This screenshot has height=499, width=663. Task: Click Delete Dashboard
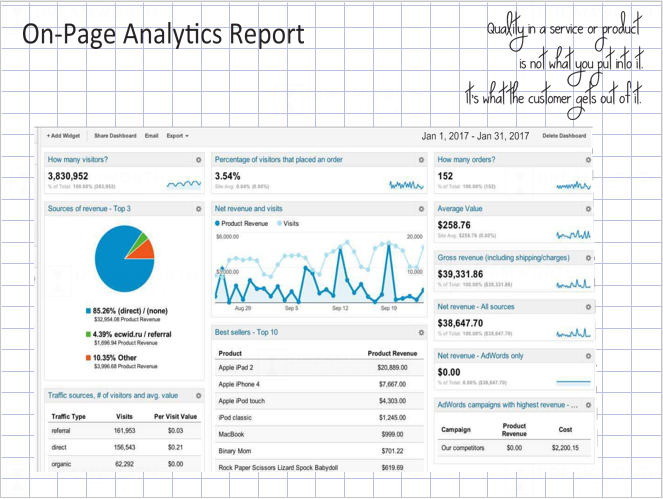point(564,136)
